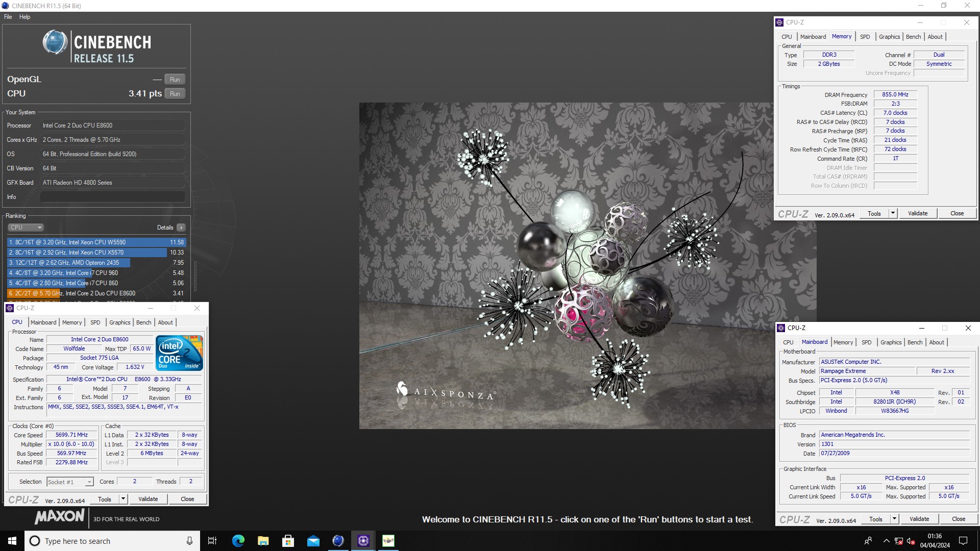Image resolution: width=980 pixels, height=551 pixels.
Task: Click the ranking list scrollbar handle
Action: point(195,276)
